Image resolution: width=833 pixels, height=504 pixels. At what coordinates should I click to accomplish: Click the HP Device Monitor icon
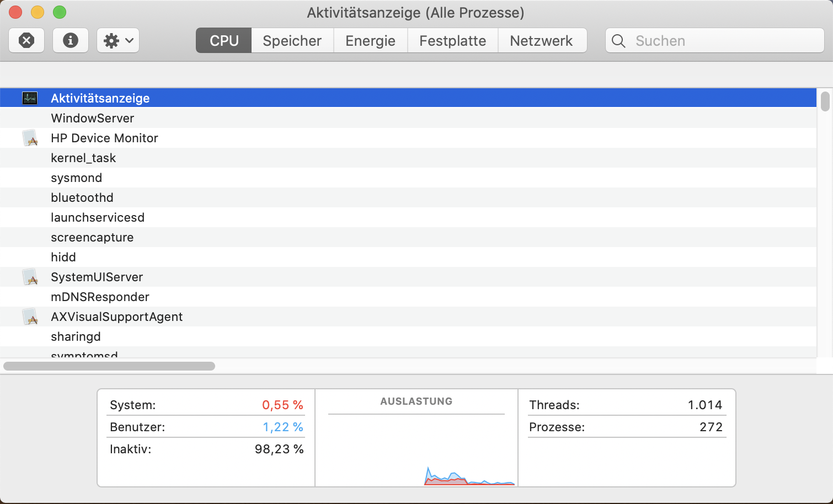coord(30,138)
